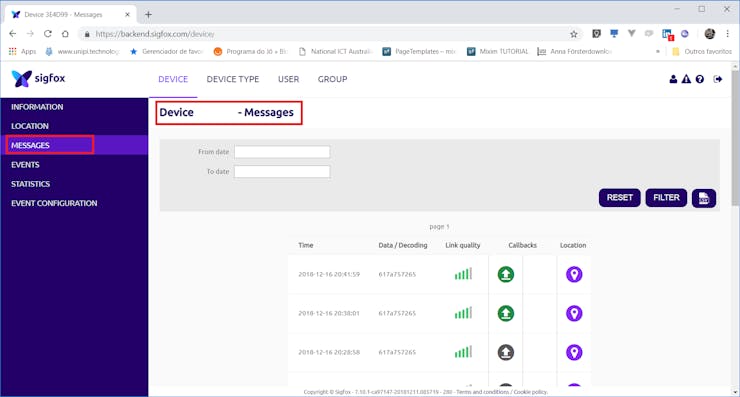Click the Link quality column header
The width and height of the screenshot is (740, 397).
[462, 245]
